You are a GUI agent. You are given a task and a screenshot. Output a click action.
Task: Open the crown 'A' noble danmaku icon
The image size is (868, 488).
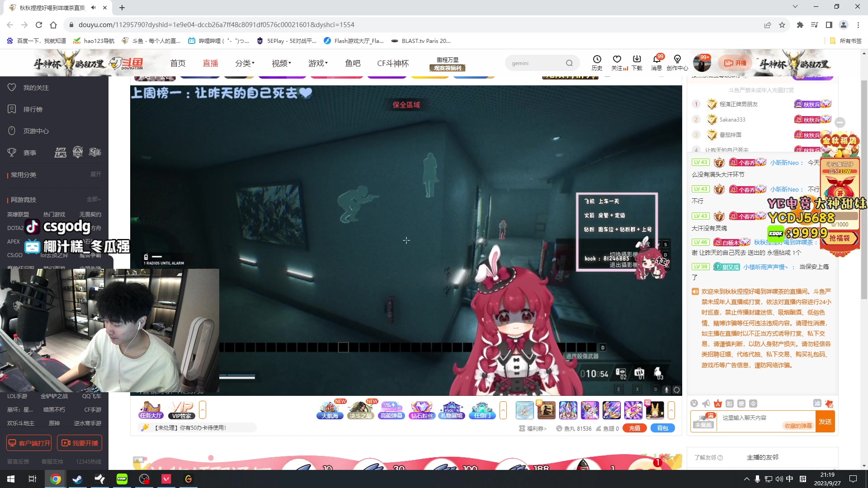pyautogui.click(x=718, y=404)
